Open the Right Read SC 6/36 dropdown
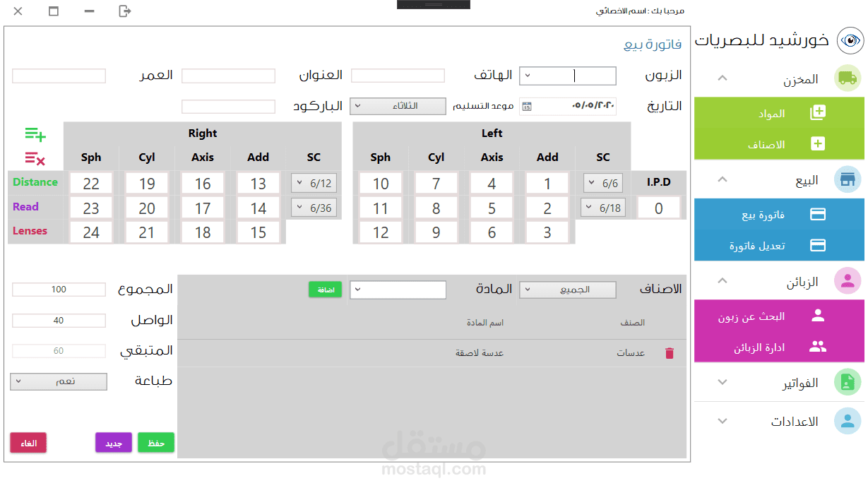The height and width of the screenshot is (488, 868). click(314, 208)
